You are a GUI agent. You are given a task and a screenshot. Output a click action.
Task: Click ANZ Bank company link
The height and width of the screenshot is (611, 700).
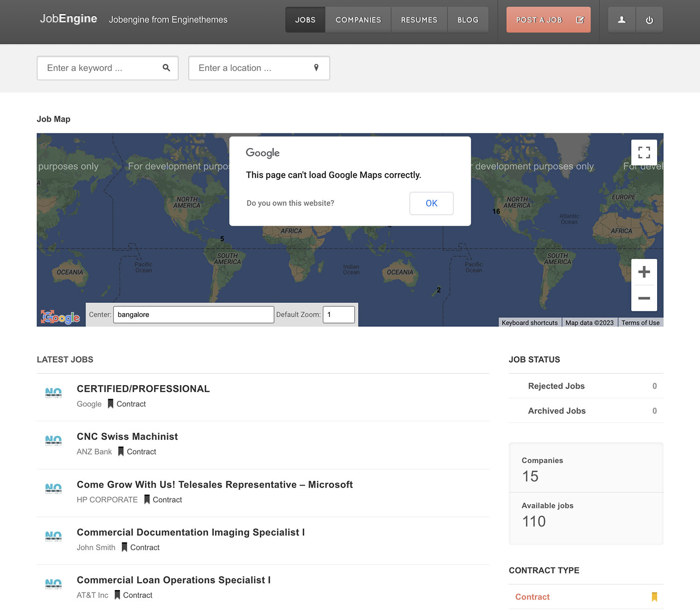coord(94,451)
